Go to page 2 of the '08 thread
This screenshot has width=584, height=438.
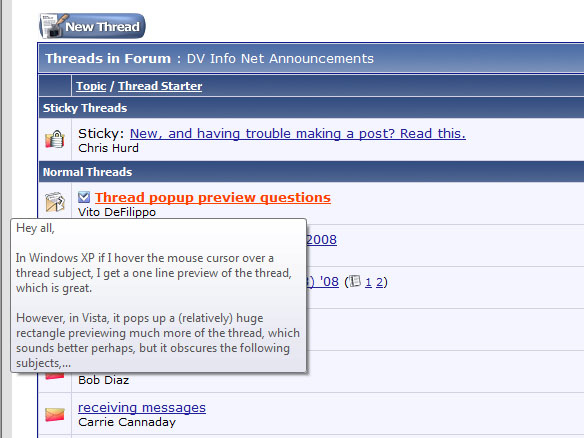[379, 282]
